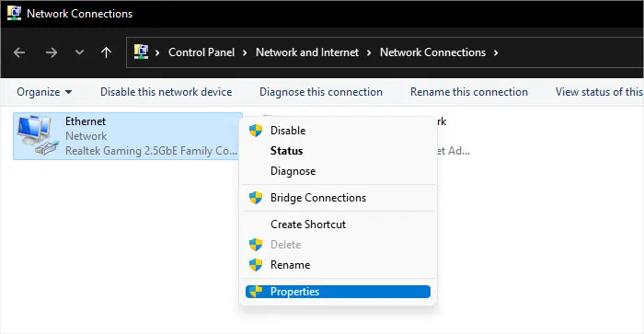This screenshot has height=334, width=644.
Task: Choose Bridge Connections from context menu
Action: pyautogui.click(x=338, y=198)
